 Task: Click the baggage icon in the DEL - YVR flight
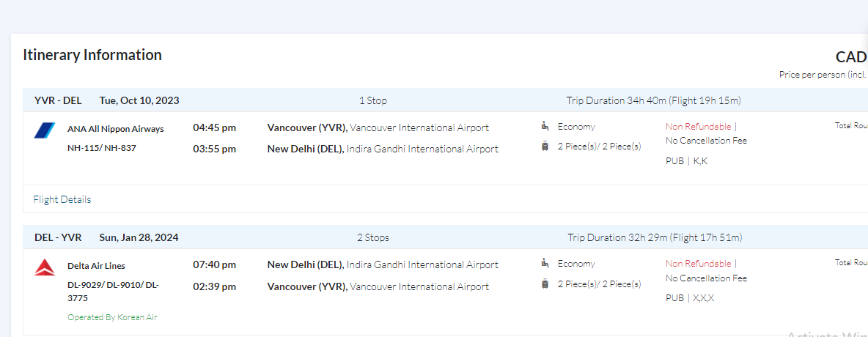pos(545,284)
